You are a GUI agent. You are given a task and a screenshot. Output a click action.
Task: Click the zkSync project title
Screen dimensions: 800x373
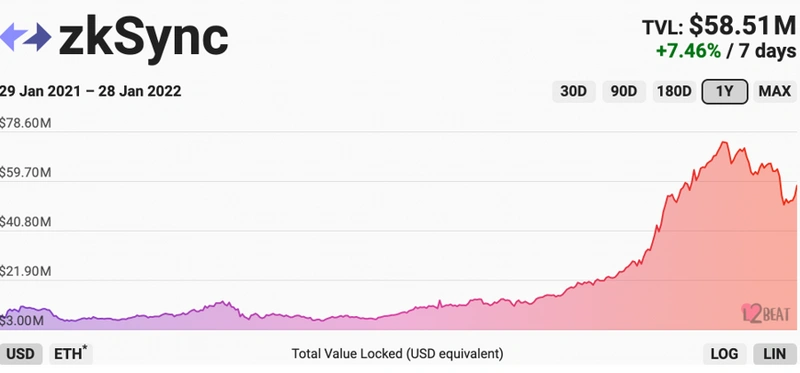click(x=143, y=38)
